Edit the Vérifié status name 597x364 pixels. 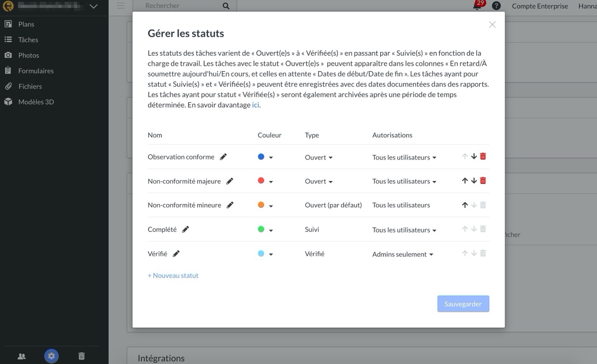[176, 254]
